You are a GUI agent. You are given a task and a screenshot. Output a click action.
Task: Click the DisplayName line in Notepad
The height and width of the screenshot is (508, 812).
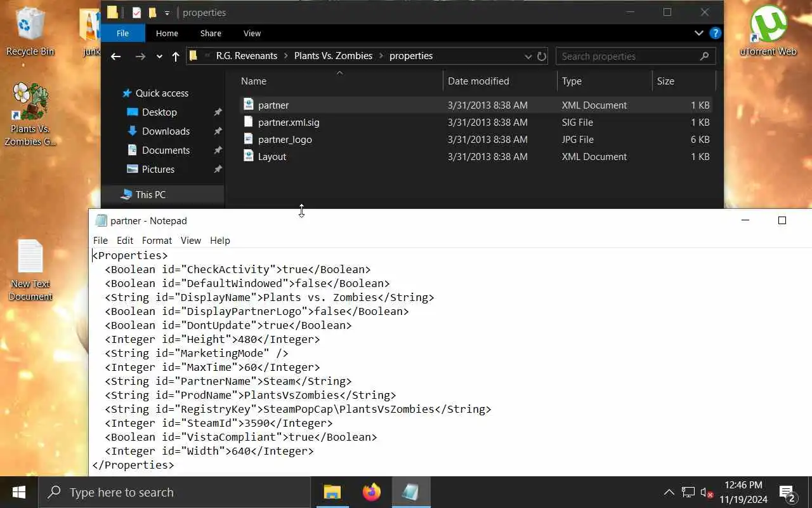tap(269, 297)
